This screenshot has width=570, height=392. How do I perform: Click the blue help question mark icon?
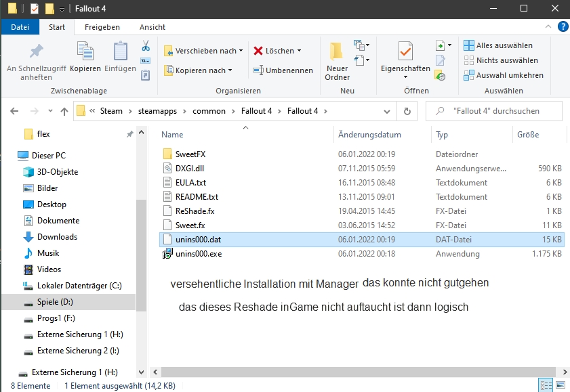(x=562, y=27)
